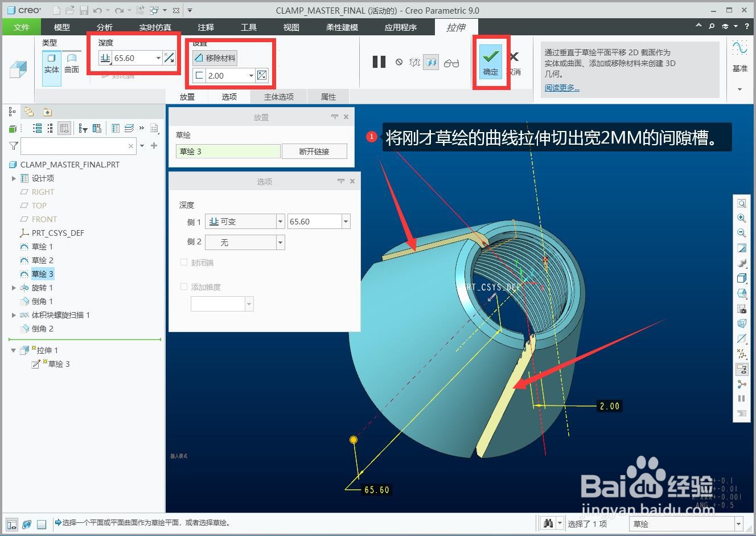Open the ribbon depth value 65.60 dropdown

tap(158, 58)
